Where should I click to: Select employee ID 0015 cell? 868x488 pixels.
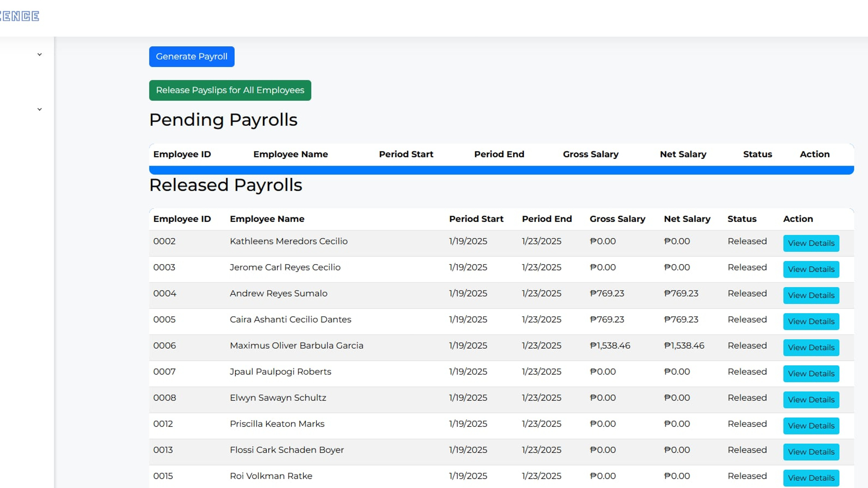[x=163, y=476]
